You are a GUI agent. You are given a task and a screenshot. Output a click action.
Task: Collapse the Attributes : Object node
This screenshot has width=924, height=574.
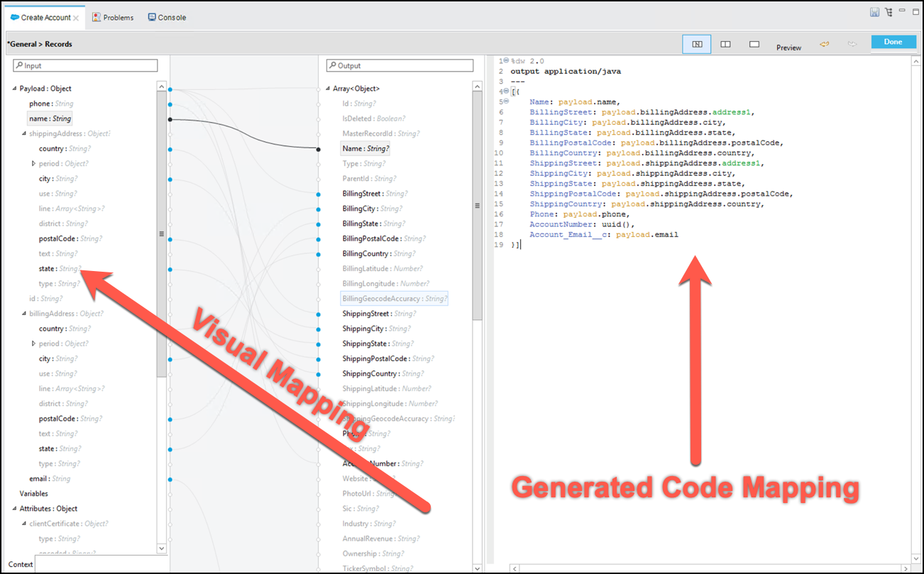click(x=14, y=509)
